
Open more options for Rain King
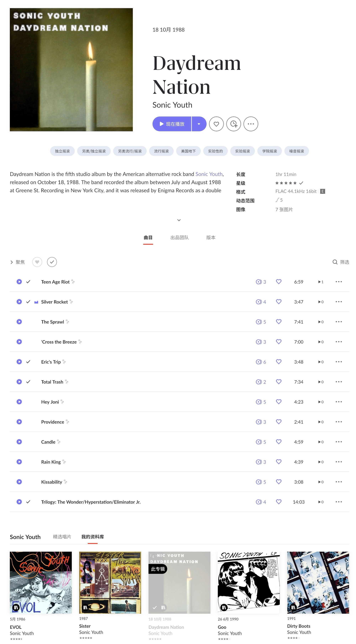[x=339, y=462]
